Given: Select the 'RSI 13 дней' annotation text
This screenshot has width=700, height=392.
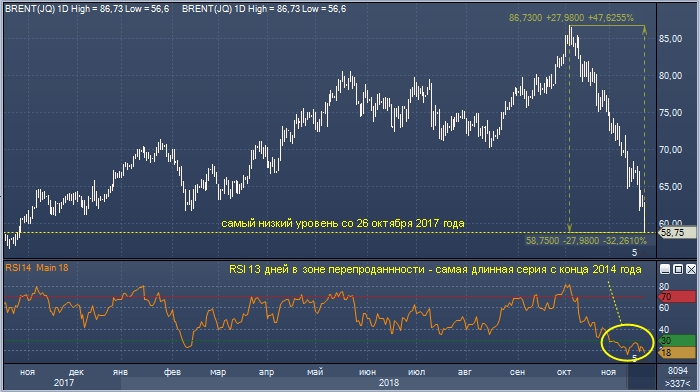Looking at the screenshot, I should tap(435, 269).
